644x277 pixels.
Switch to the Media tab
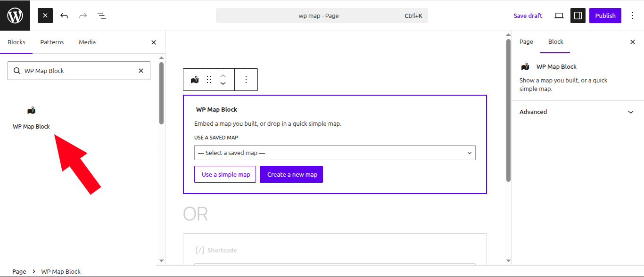point(87,42)
